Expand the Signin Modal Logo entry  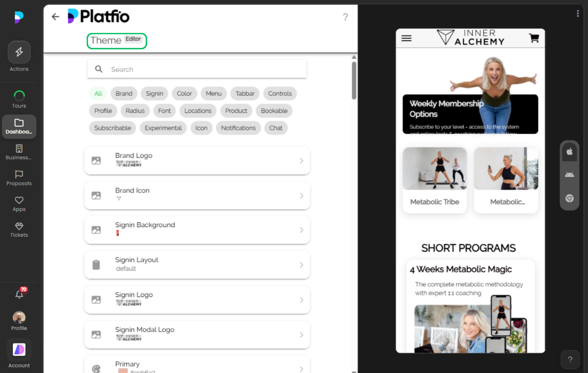coord(197,334)
